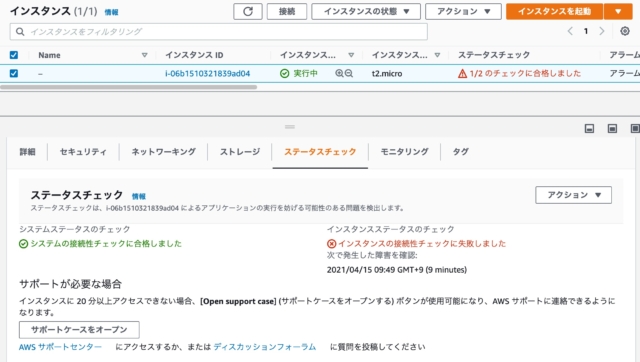Go to next page of instances
The width and height of the screenshot is (640, 362).
(602, 31)
